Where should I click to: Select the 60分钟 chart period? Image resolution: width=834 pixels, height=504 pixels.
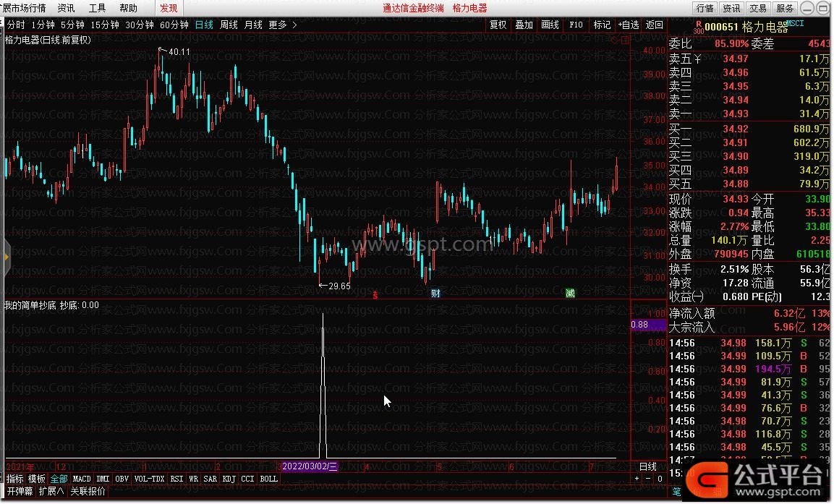pos(174,25)
